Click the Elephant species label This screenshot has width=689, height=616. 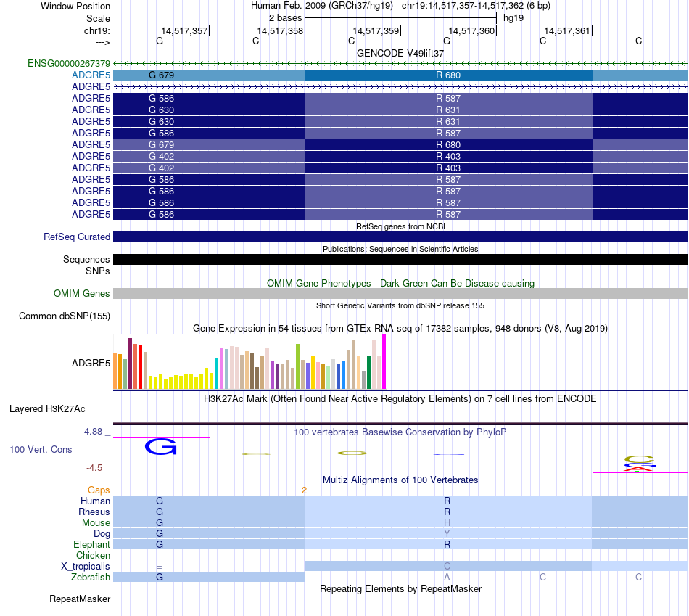91,544
